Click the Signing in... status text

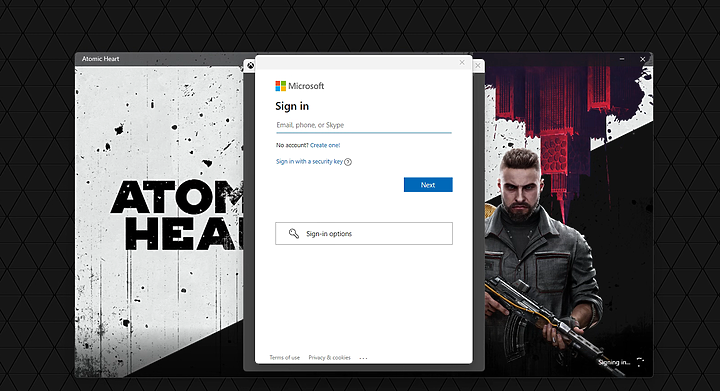(x=614, y=363)
